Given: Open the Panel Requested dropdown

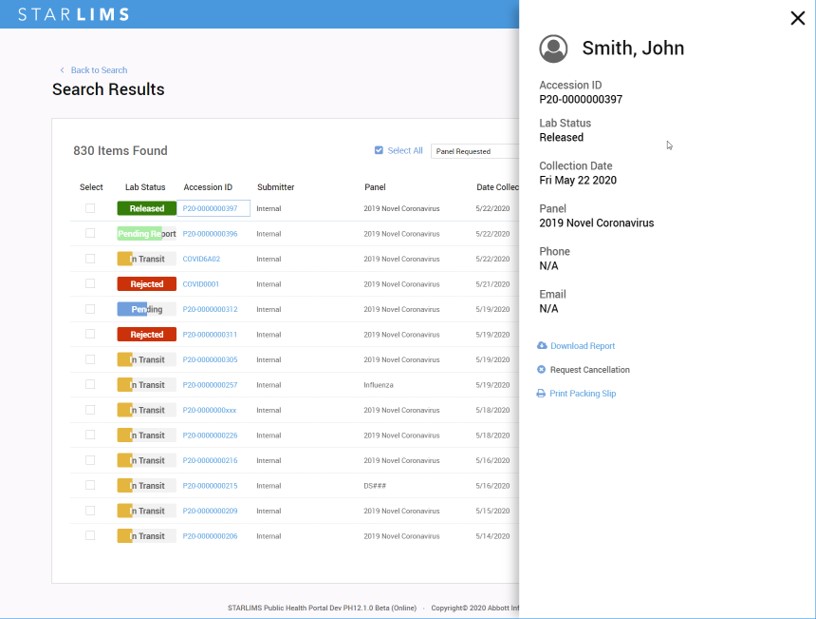Looking at the screenshot, I should point(475,151).
